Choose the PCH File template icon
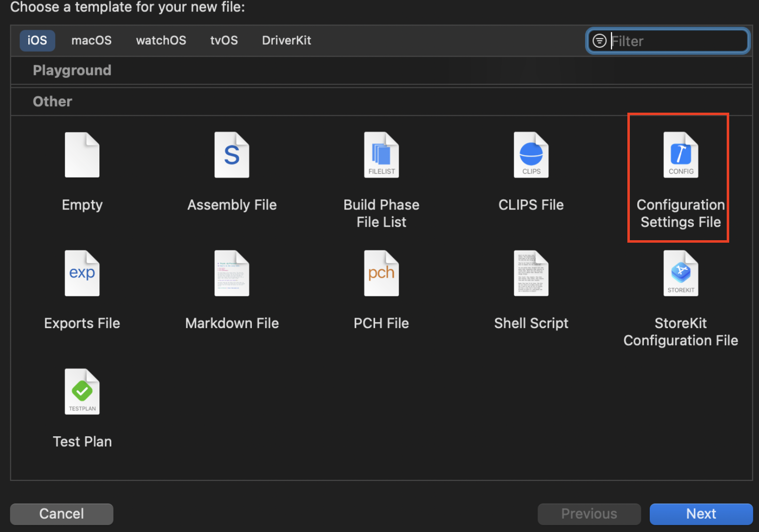The width and height of the screenshot is (759, 532). [381, 273]
